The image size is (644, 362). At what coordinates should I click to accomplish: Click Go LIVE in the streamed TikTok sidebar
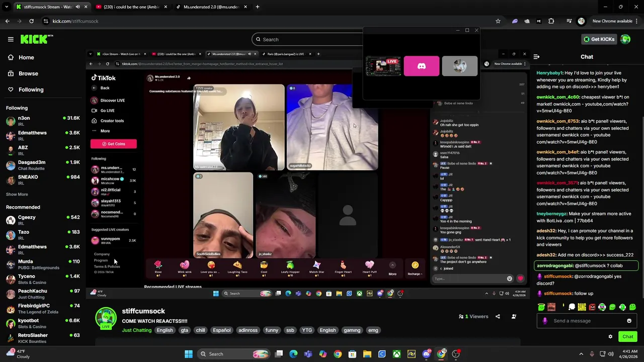[x=103, y=111]
